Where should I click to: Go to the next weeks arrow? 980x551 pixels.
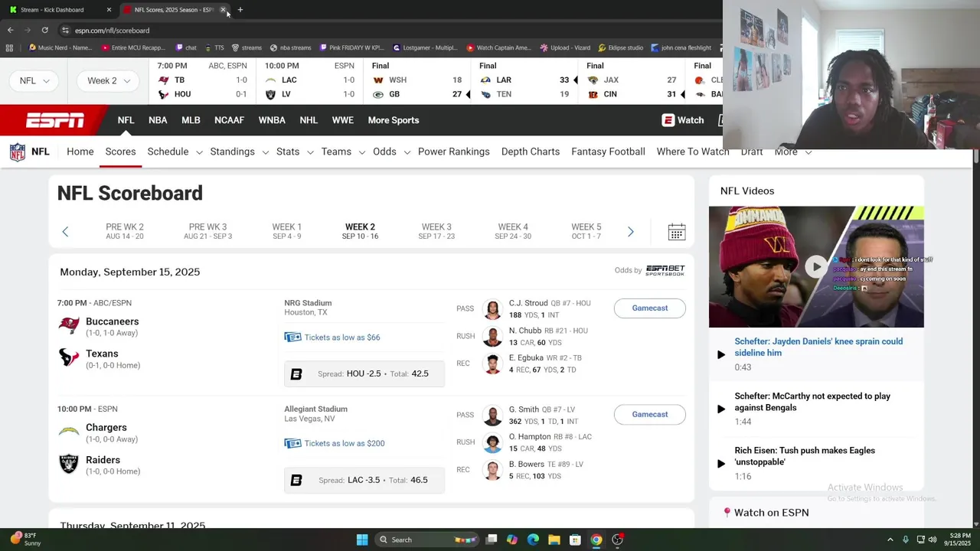coord(630,232)
